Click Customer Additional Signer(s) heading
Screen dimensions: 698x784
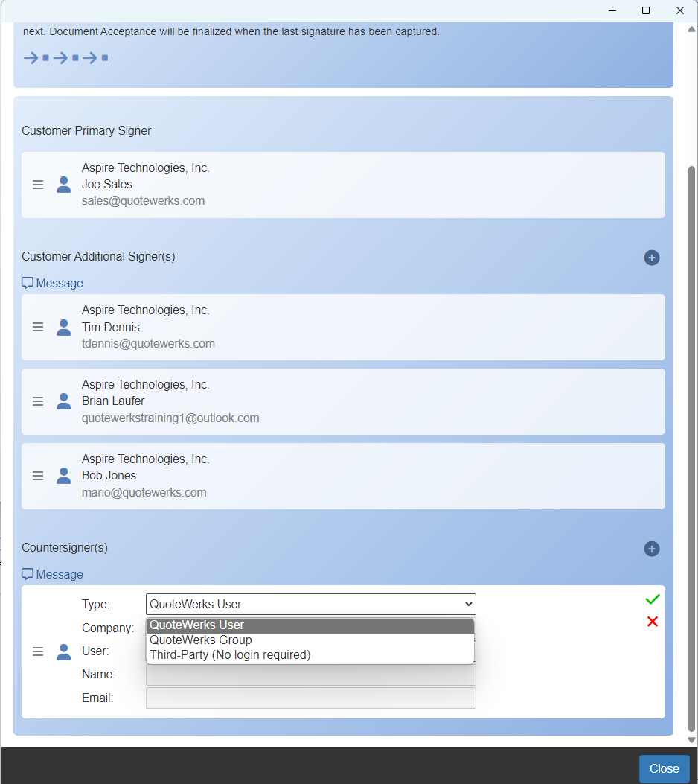tap(98, 257)
